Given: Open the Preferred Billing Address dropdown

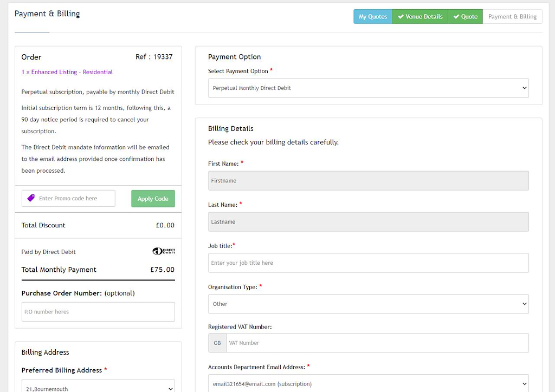Looking at the screenshot, I should (98, 386).
